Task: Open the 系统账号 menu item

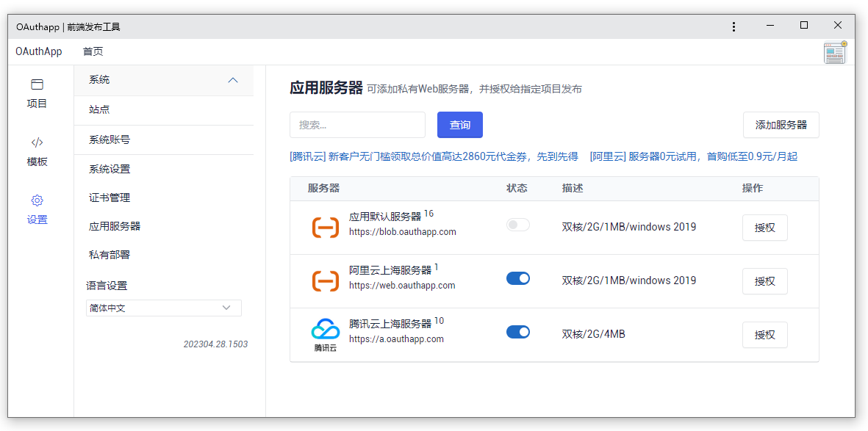Action: pyautogui.click(x=164, y=140)
